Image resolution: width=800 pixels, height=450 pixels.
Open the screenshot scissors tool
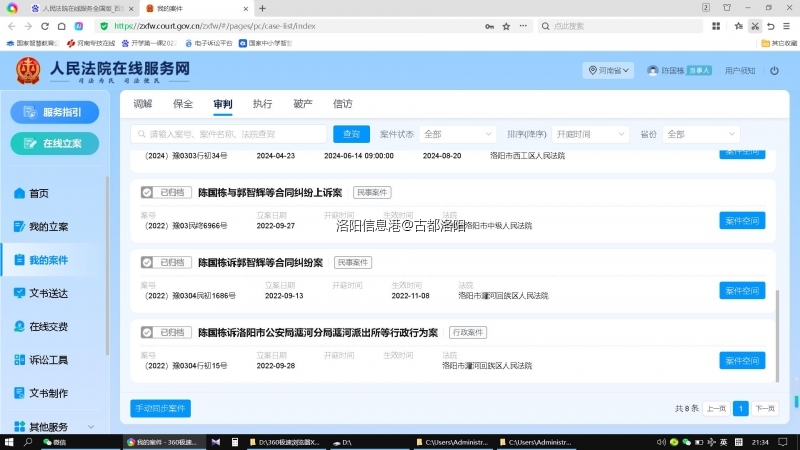[x=755, y=26]
